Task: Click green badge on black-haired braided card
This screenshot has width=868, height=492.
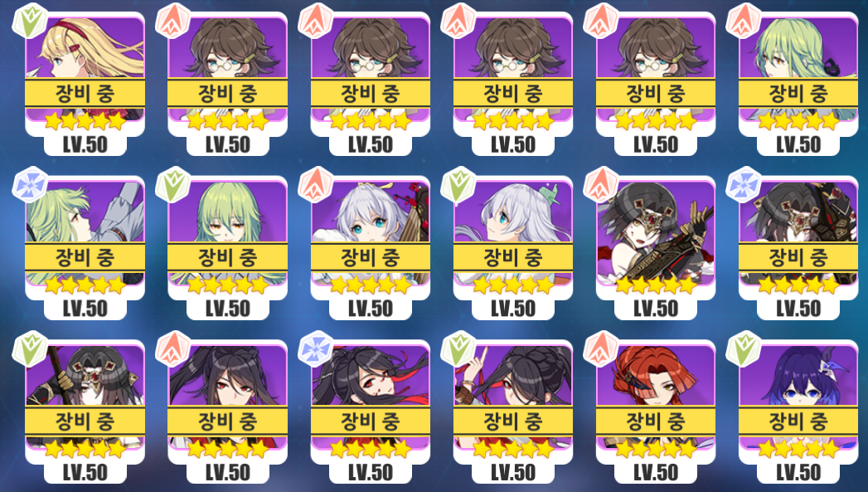Action: pos(458,348)
